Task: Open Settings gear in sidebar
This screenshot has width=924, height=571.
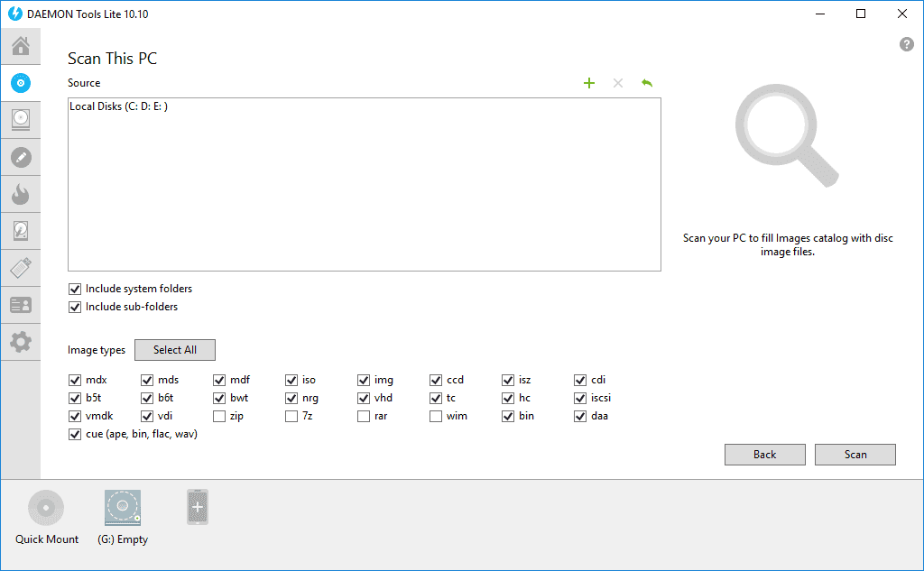Action: tap(21, 342)
